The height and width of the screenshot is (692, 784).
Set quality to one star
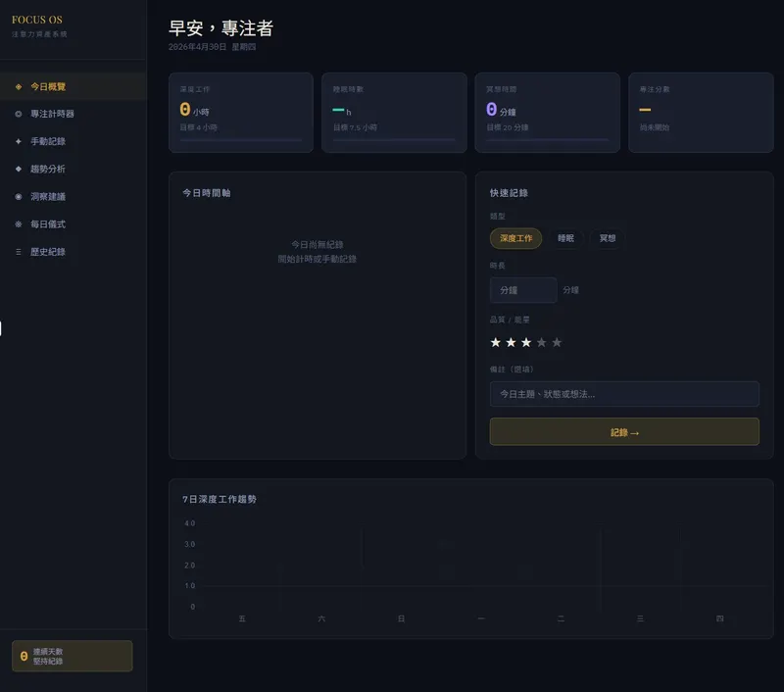[496, 342]
